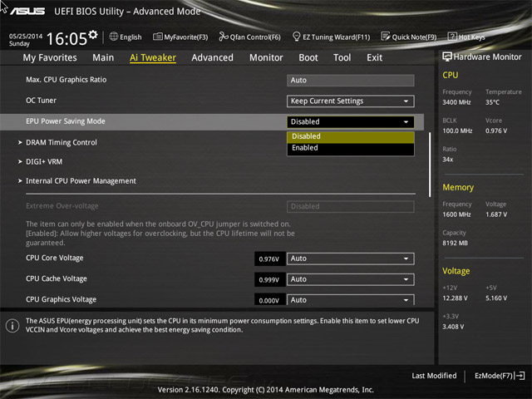Image resolution: width=532 pixels, height=399 pixels.
Task: Click the EZ Tuning Wizard lightbulb icon
Action: 296,37
